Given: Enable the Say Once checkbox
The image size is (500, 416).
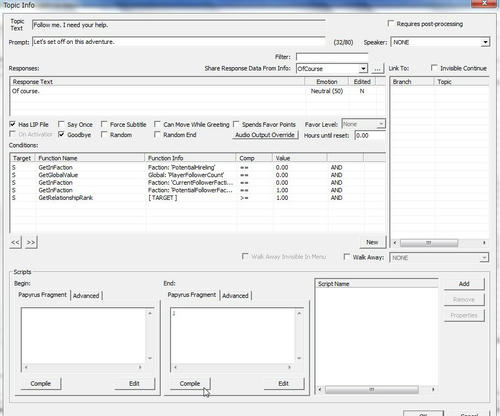Looking at the screenshot, I should pyautogui.click(x=61, y=124).
